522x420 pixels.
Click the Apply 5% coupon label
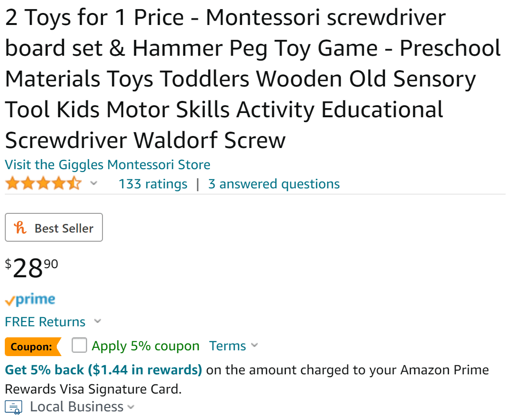(145, 346)
